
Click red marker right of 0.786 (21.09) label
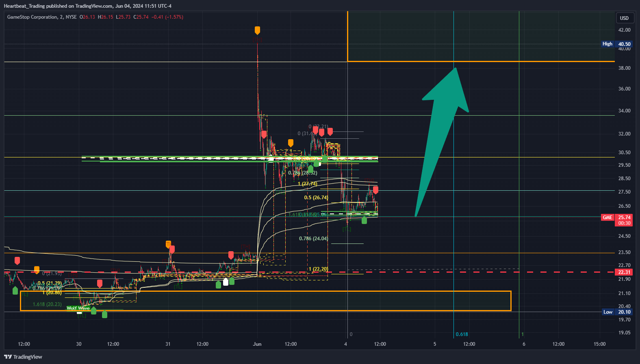click(x=100, y=283)
